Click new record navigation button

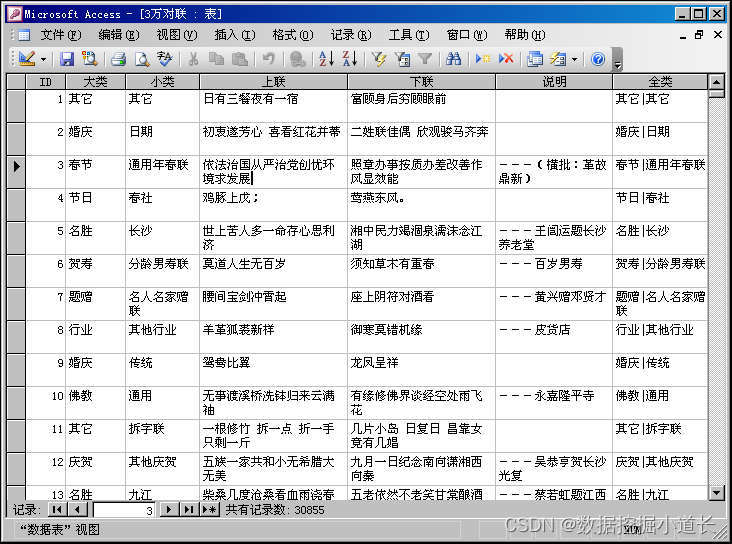(x=210, y=509)
